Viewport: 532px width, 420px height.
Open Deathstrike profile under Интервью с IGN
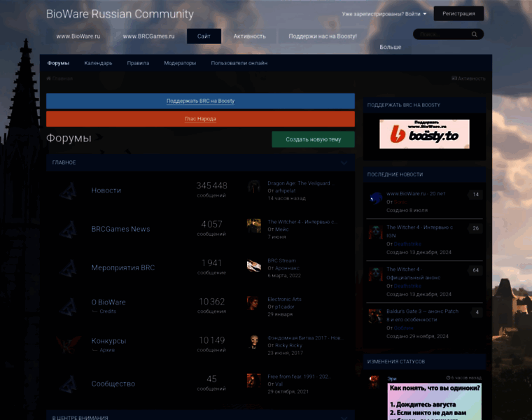pyautogui.click(x=407, y=244)
